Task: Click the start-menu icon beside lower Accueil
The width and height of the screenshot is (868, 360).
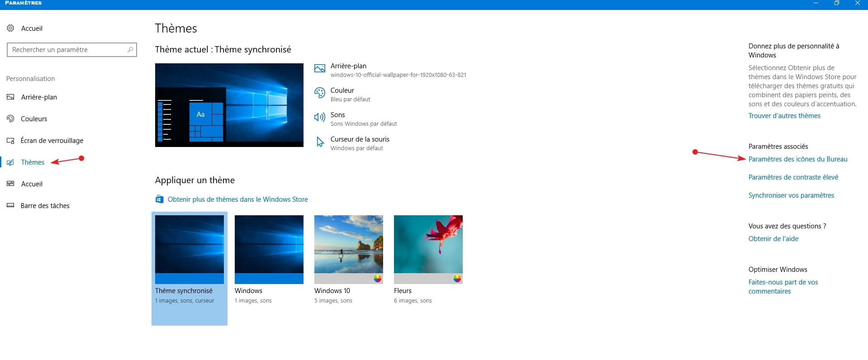Action: [x=10, y=184]
